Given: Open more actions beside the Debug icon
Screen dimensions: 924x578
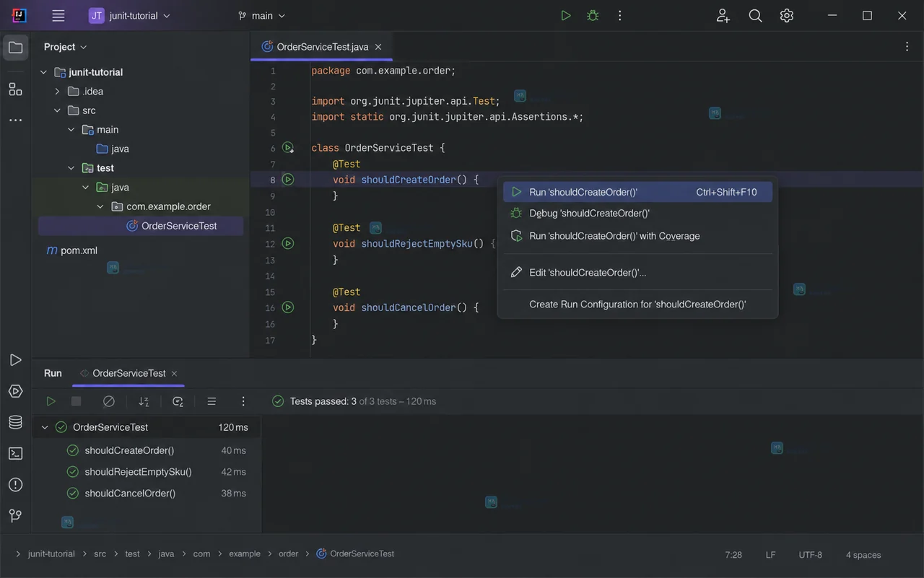Looking at the screenshot, I should tap(619, 16).
